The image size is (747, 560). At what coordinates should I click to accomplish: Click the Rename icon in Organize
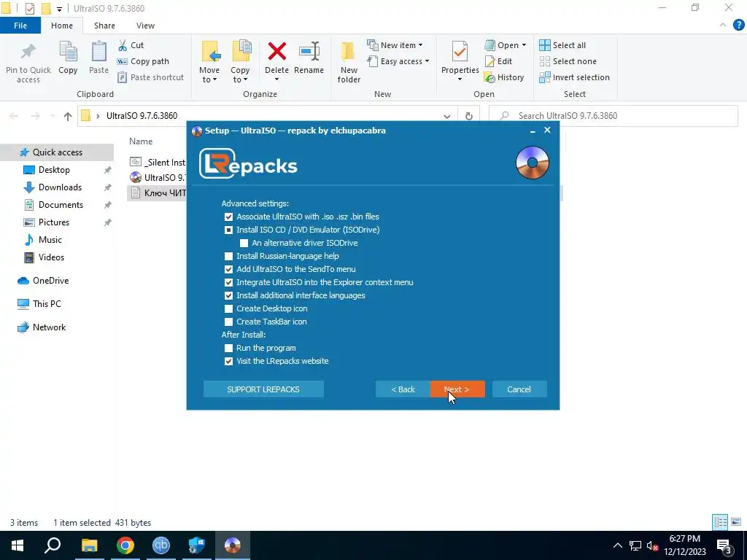(309, 52)
